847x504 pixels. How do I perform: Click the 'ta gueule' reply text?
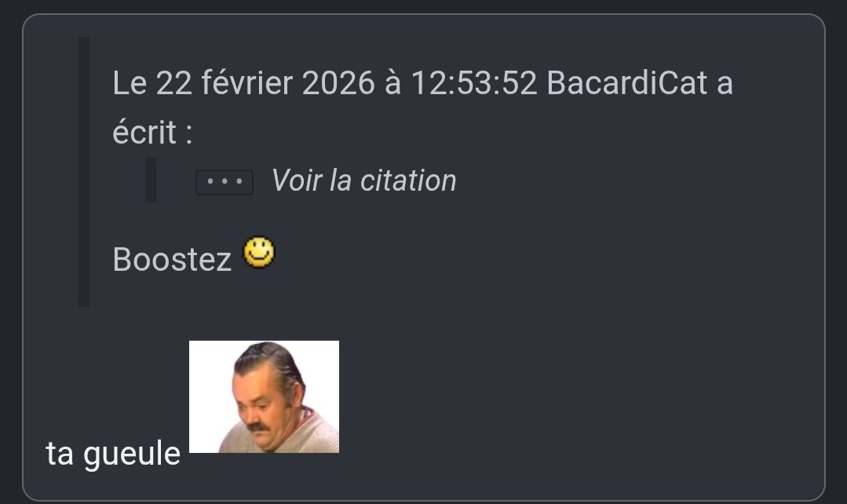click(113, 454)
